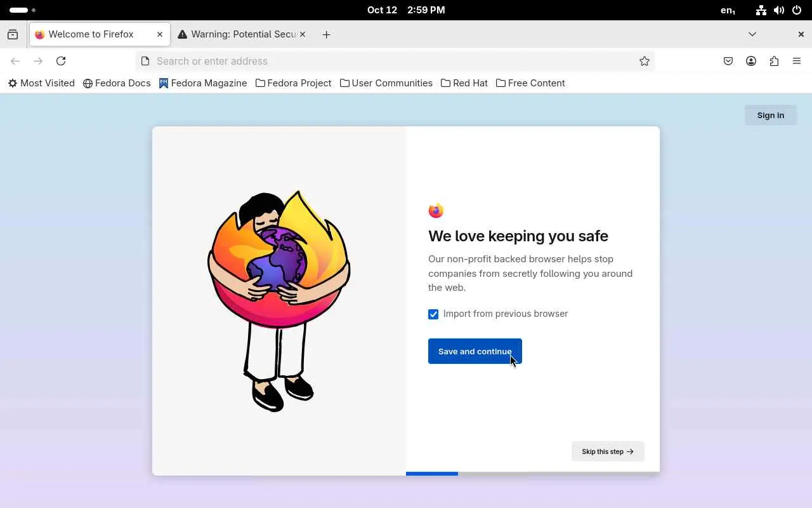The image size is (812, 508).
Task: Close the Welcome to Firefox tab
Action: 160,34
